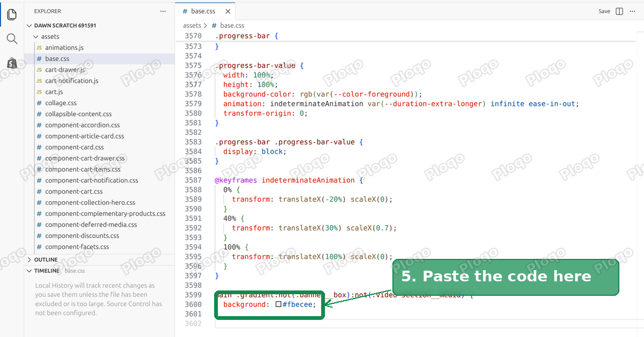The height and width of the screenshot is (337, 644).
Task: Open component-accordion.css file
Action: pos(100,125)
